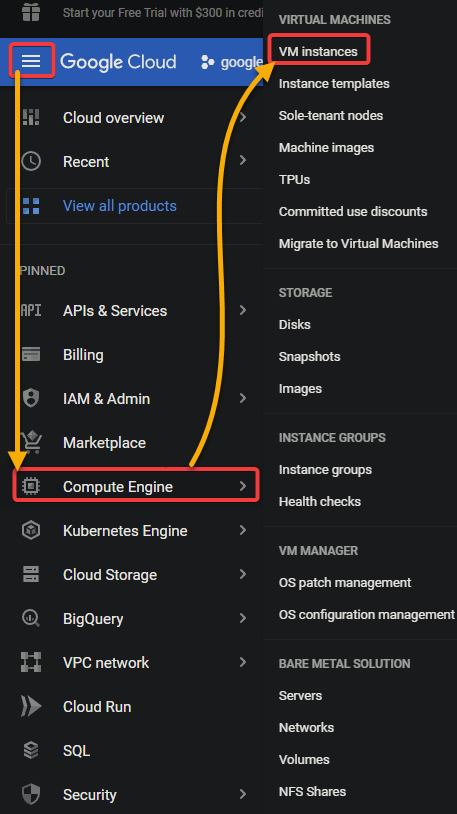Click the Cloud overview dashboard icon
Screen dimensions: 457x814
[31, 117]
